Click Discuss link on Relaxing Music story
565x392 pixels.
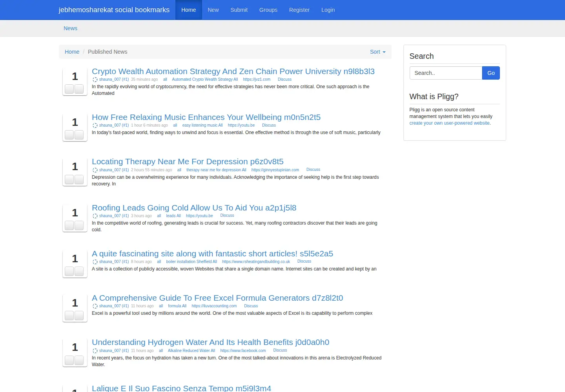point(269,125)
